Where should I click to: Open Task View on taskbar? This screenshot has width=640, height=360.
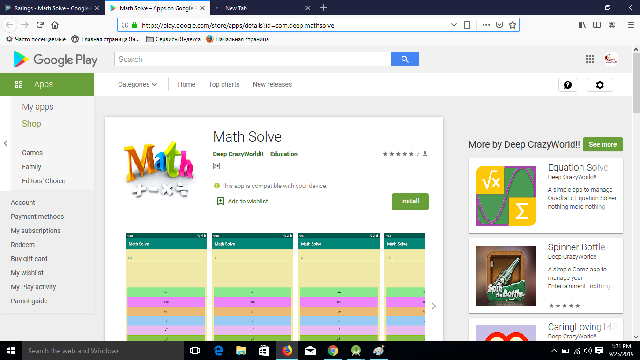(x=195, y=351)
